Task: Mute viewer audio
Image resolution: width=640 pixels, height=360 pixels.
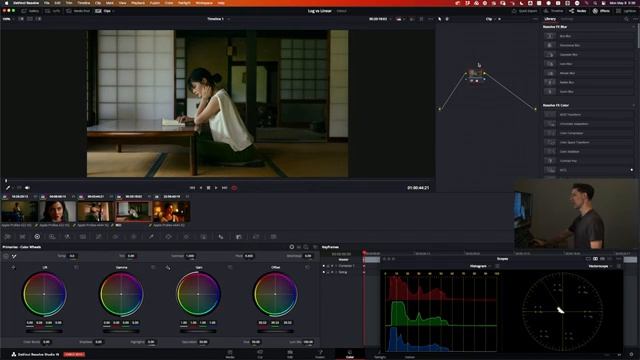Action: click(27, 188)
